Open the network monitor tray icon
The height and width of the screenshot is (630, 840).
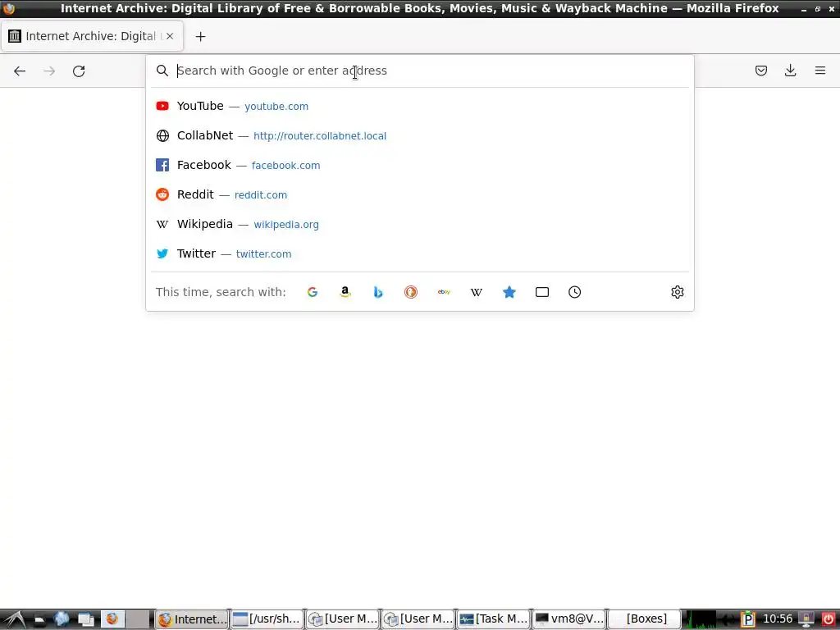pos(806,619)
